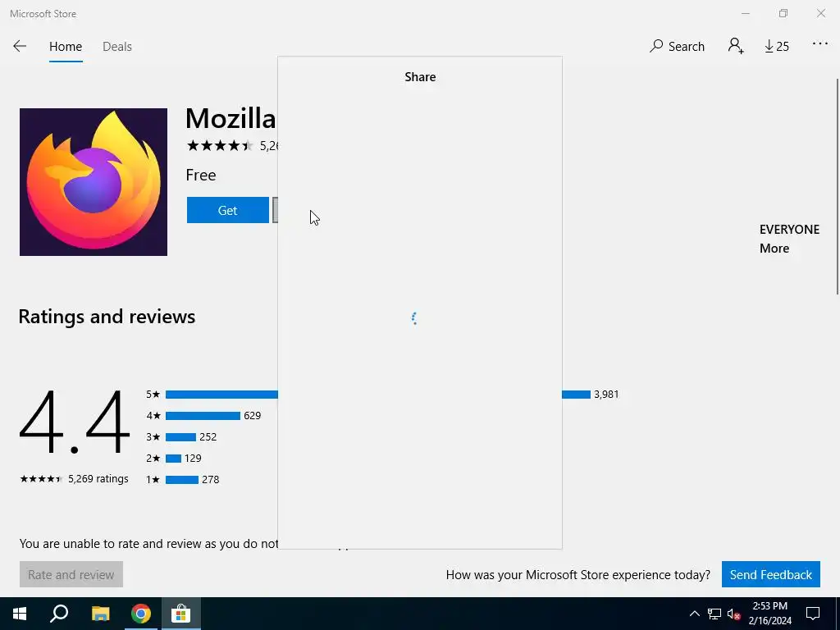Click the 5,269 ratings text
This screenshot has width=840, height=630.
click(98, 479)
